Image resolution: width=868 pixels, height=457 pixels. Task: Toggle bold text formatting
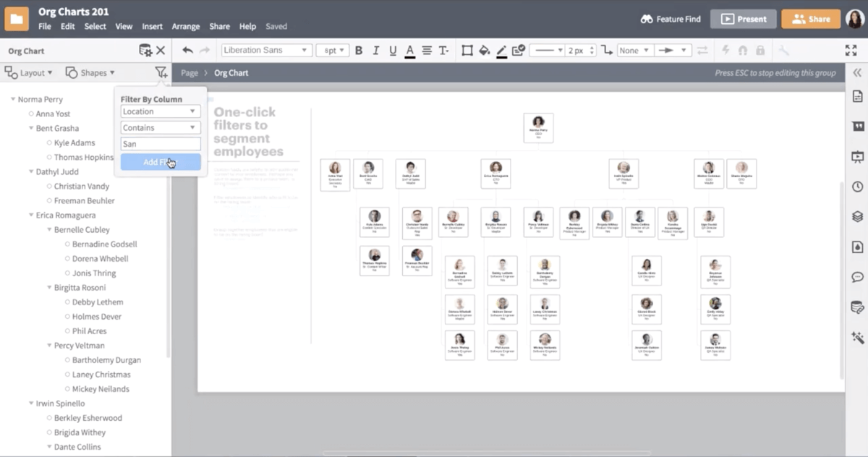(x=358, y=51)
